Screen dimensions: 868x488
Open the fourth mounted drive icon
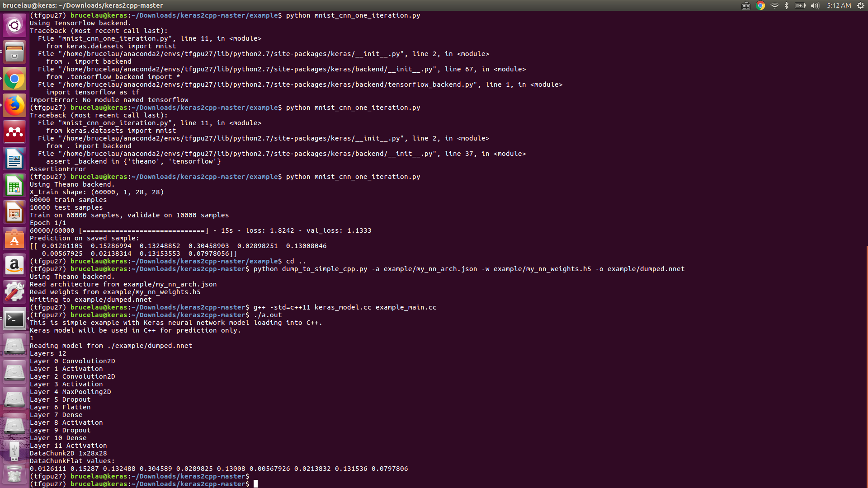14,426
